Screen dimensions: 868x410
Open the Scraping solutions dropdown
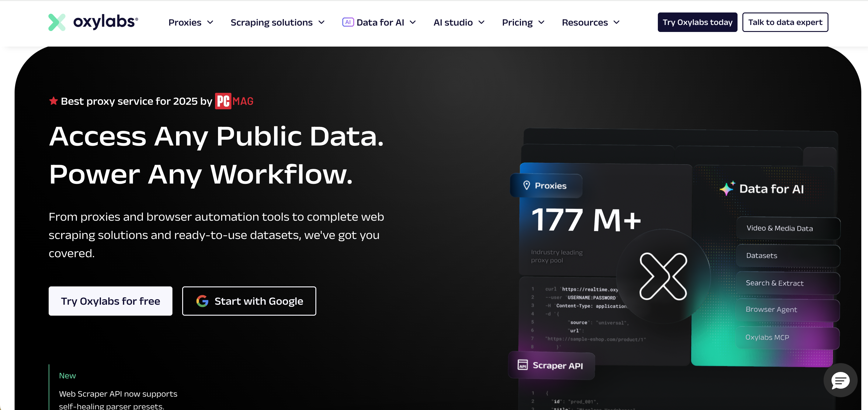(277, 22)
